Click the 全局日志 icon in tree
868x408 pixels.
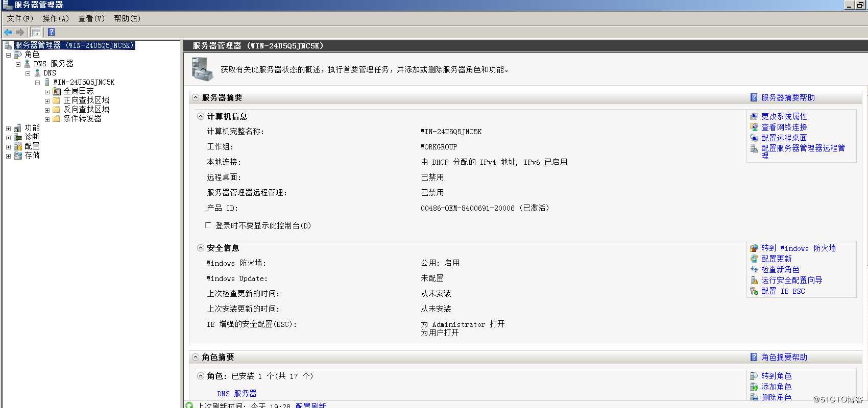coord(57,91)
